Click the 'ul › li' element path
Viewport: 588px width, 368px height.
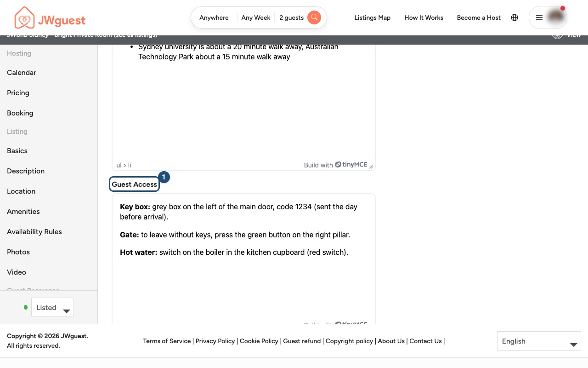(124, 165)
